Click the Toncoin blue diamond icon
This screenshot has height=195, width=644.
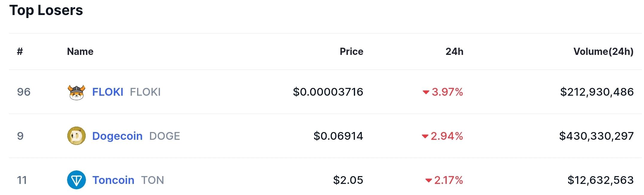76,180
